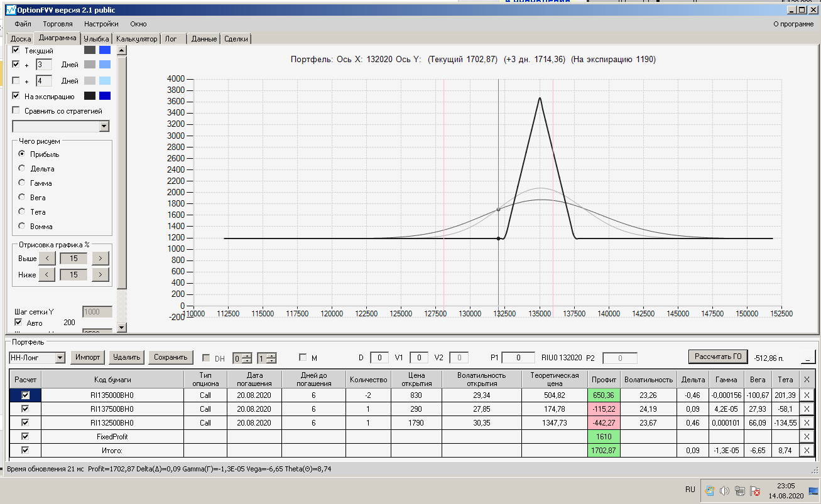Click the OptionFVV application icon in title bar

point(10,10)
